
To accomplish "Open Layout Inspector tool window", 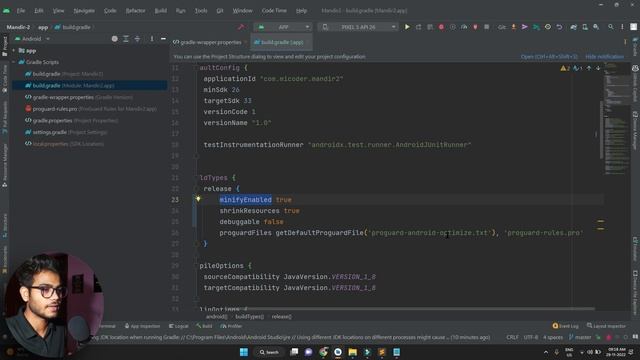I will 607,326.
